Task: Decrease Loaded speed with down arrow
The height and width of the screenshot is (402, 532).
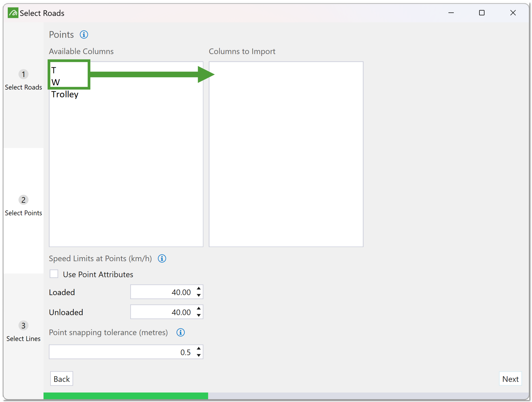Action: [199, 295]
